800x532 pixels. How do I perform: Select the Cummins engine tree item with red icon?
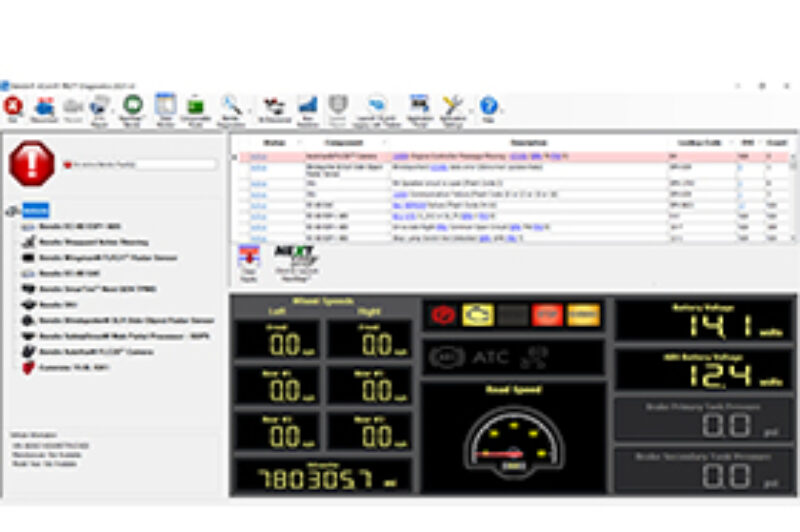(74, 367)
